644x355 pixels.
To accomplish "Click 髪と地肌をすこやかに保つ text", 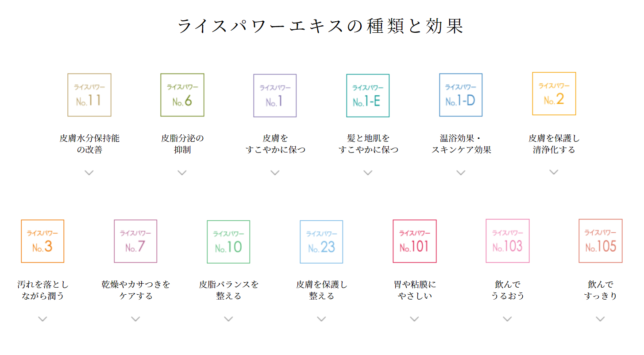I will (368, 144).
